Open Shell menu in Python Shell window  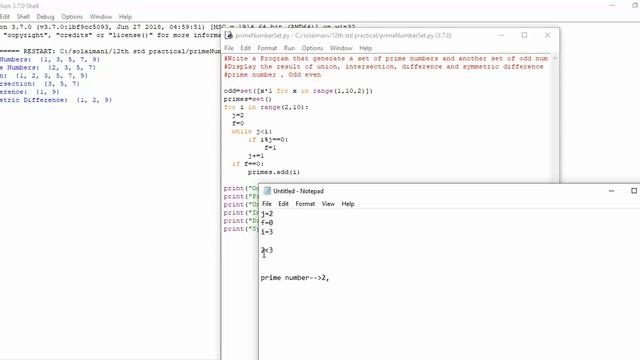tap(23, 17)
